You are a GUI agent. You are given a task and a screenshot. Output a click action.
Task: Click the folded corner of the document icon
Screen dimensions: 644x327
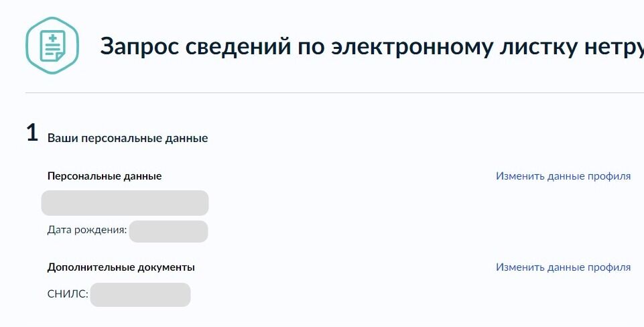coord(61,56)
